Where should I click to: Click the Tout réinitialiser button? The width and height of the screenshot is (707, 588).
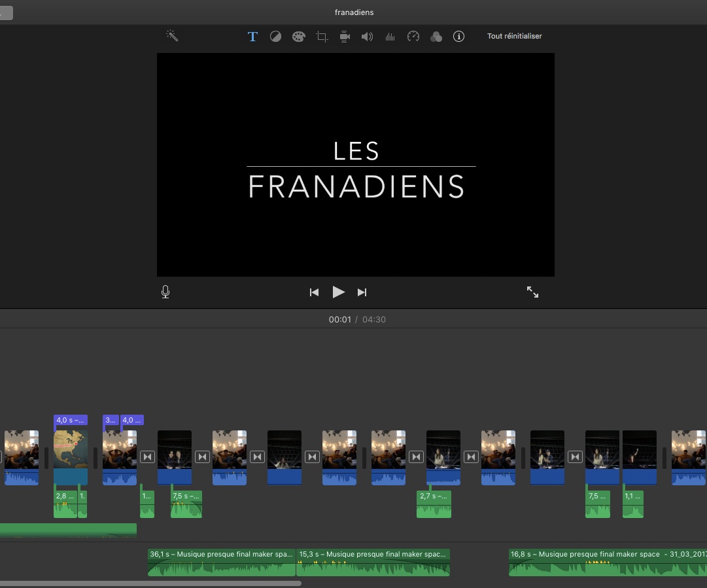click(514, 36)
